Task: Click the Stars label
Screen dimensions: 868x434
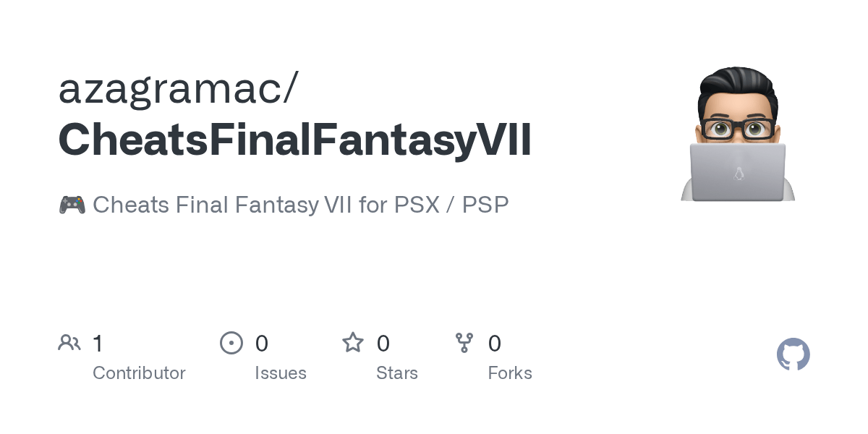Action: (397, 373)
